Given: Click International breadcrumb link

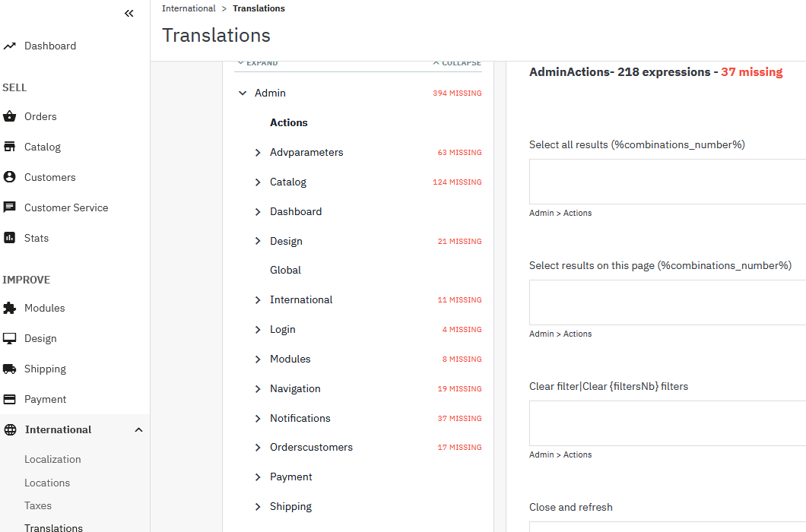Looking at the screenshot, I should (189, 8).
